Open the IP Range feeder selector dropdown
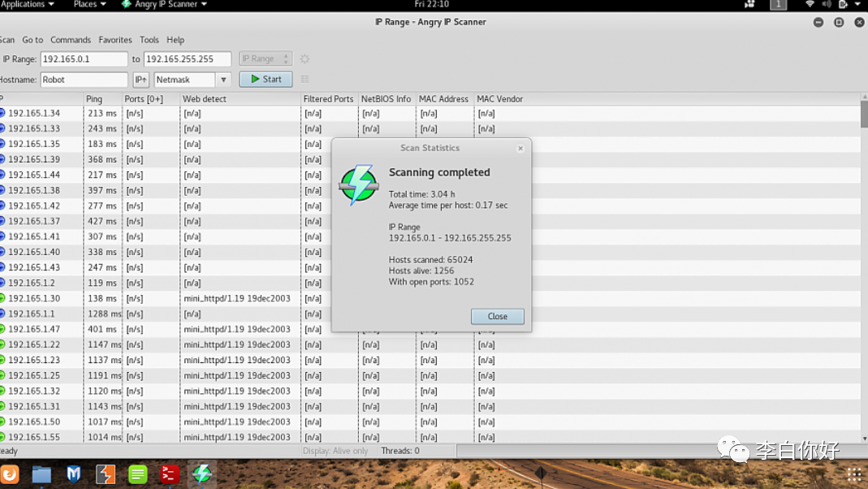 tap(266, 58)
